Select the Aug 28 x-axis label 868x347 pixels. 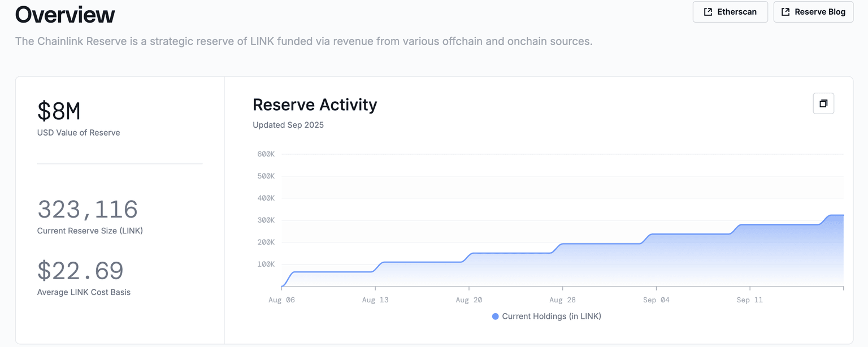click(x=562, y=300)
